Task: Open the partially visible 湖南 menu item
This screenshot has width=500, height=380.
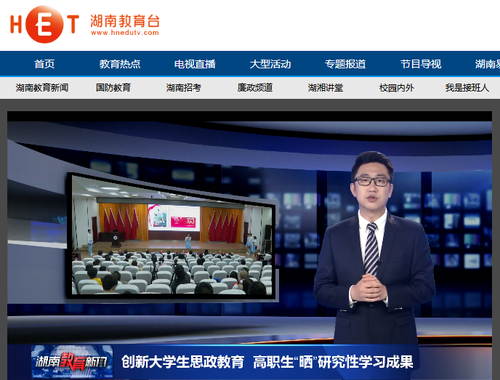Action: pyautogui.click(x=487, y=64)
